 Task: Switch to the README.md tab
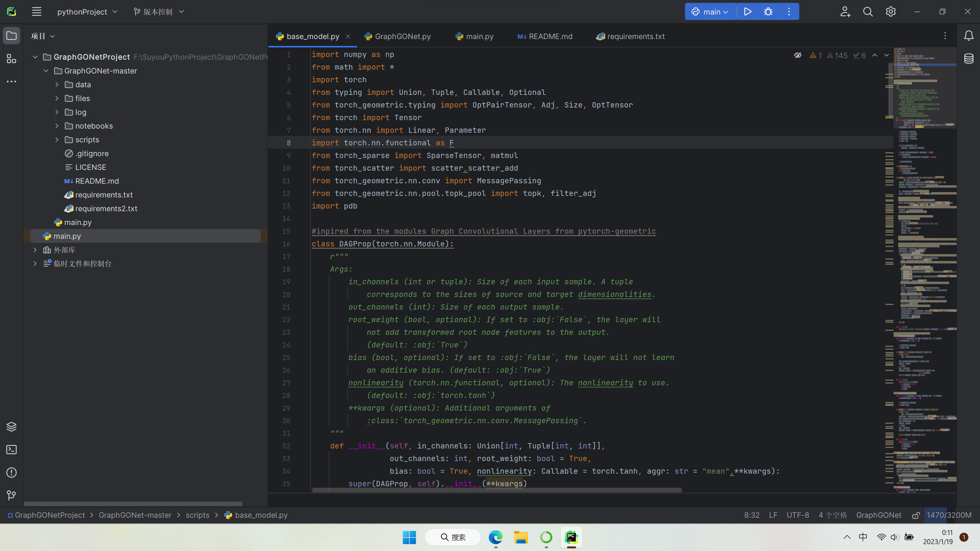point(549,36)
